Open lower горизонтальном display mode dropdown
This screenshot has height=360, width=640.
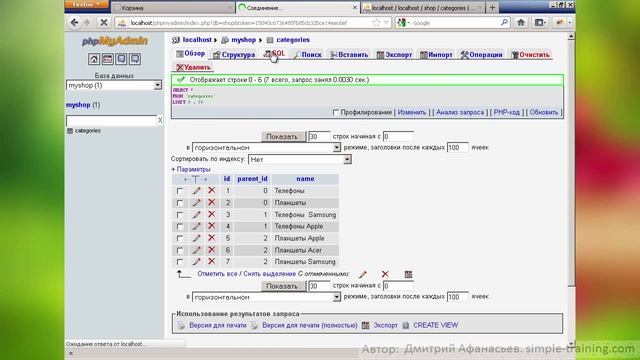[x=266, y=297]
